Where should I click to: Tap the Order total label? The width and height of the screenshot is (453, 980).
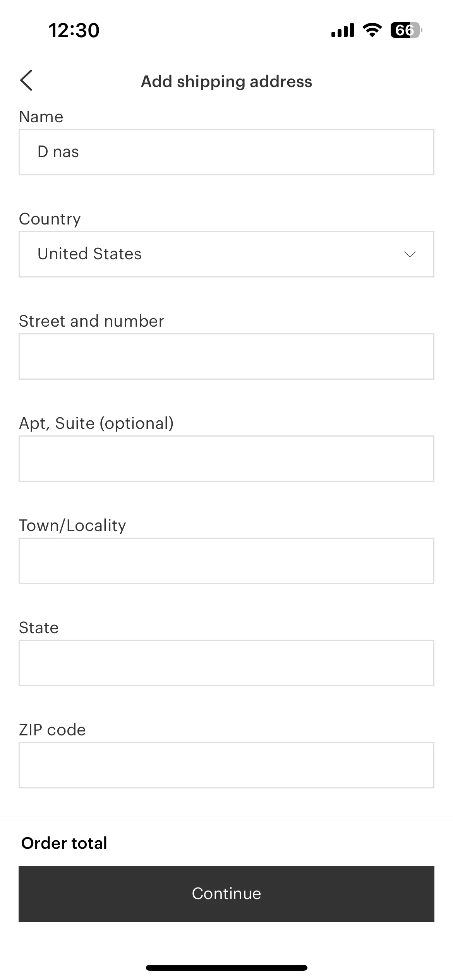[x=64, y=843]
